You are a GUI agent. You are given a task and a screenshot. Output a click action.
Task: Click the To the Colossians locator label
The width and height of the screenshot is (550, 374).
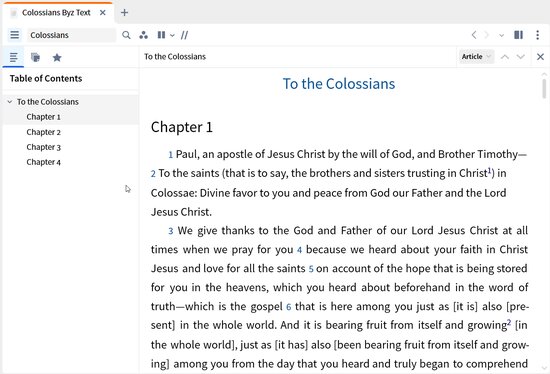click(175, 57)
